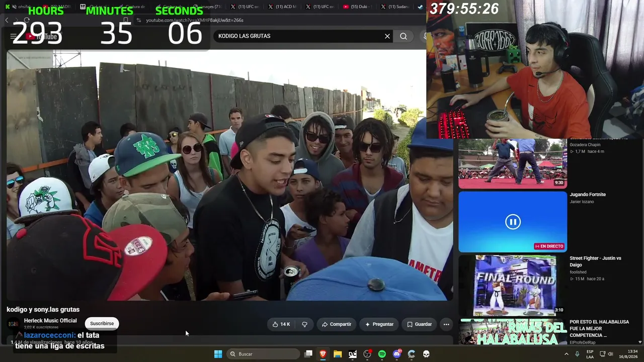Viewport: 644px width, 362px height.
Task: Click the Herleck Music channel avatar
Action: click(x=13, y=323)
